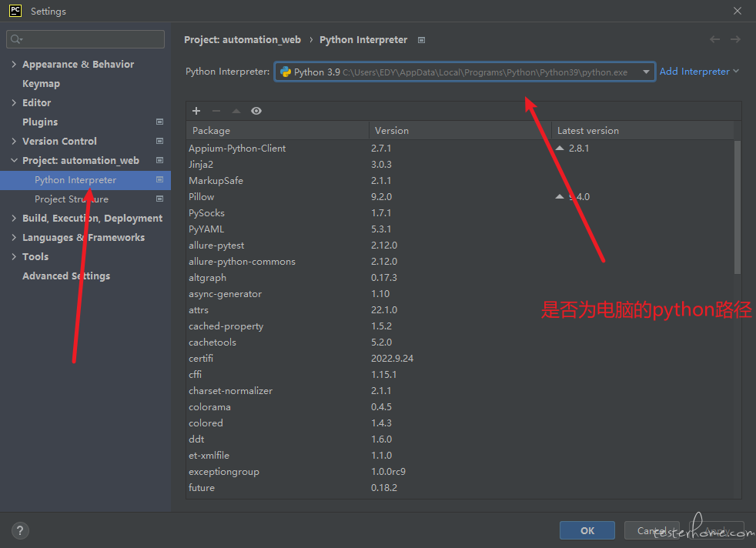Viewport: 756px width, 548px height.
Task: Select the exceptiongroup package row
Action: click(460, 471)
